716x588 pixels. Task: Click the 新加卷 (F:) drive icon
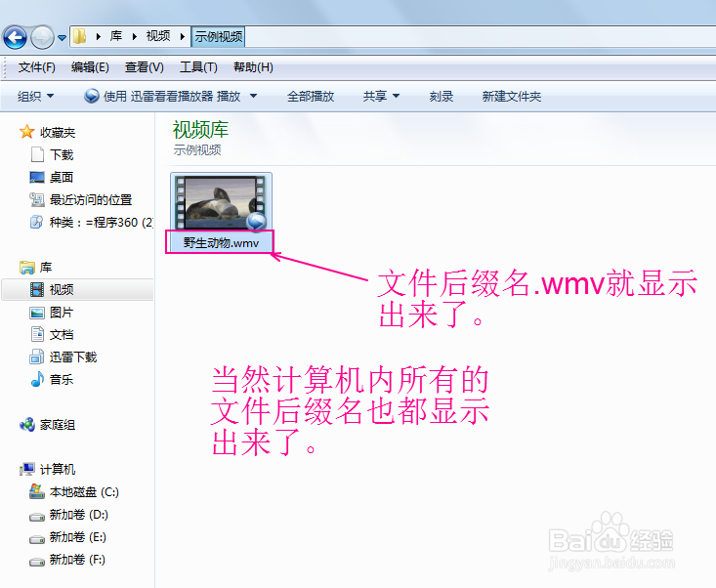click(x=37, y=561)
